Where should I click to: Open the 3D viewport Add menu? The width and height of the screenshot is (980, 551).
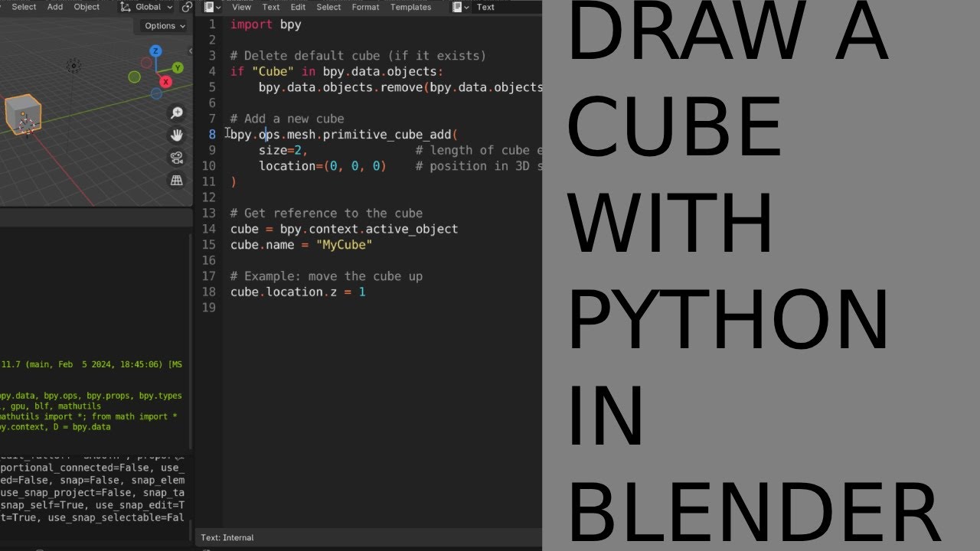[x=55, y=7]
